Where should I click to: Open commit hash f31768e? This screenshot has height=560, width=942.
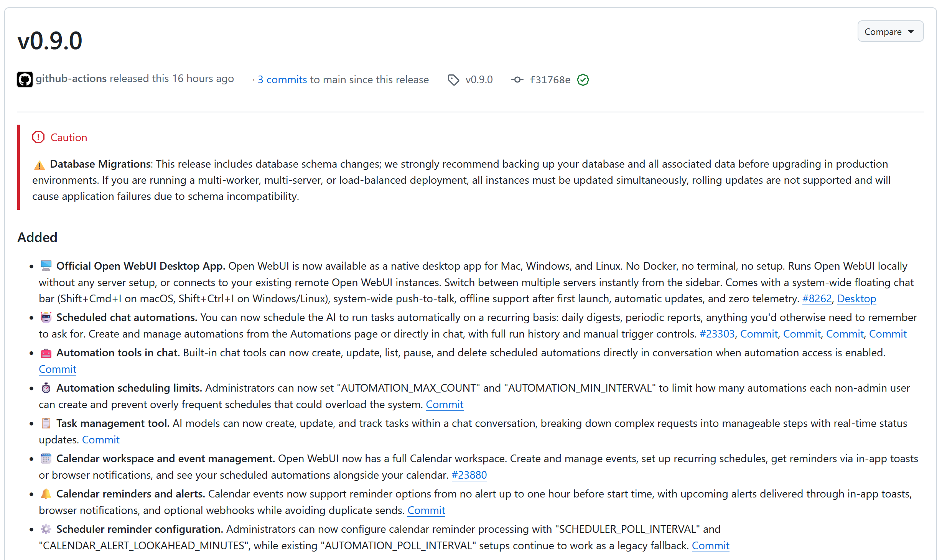coord(550,80)
